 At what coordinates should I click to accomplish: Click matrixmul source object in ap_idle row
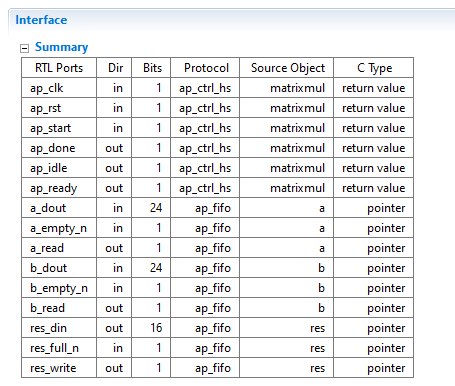[297, 168]
